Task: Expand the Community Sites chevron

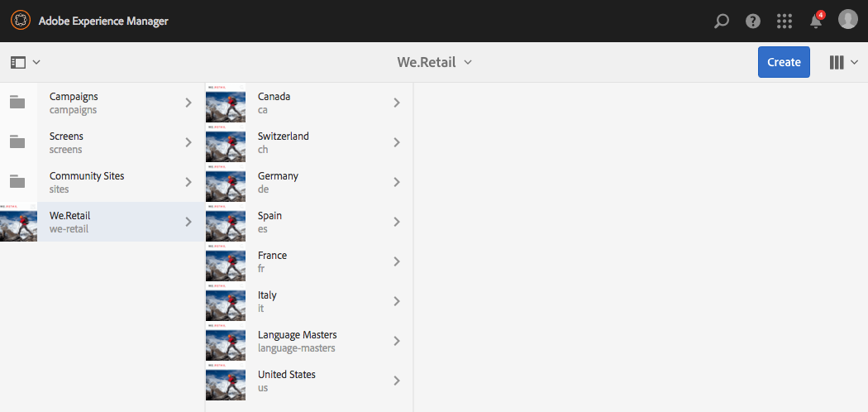Action: (x=188, y=182)
